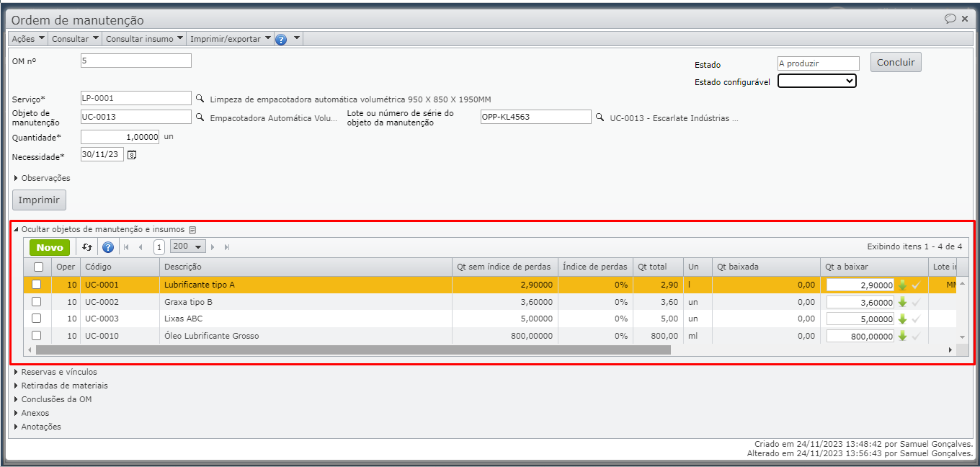Expand Conclusões da OM section
This screenshot has width=980, height=467.
(x=52, y=399)
